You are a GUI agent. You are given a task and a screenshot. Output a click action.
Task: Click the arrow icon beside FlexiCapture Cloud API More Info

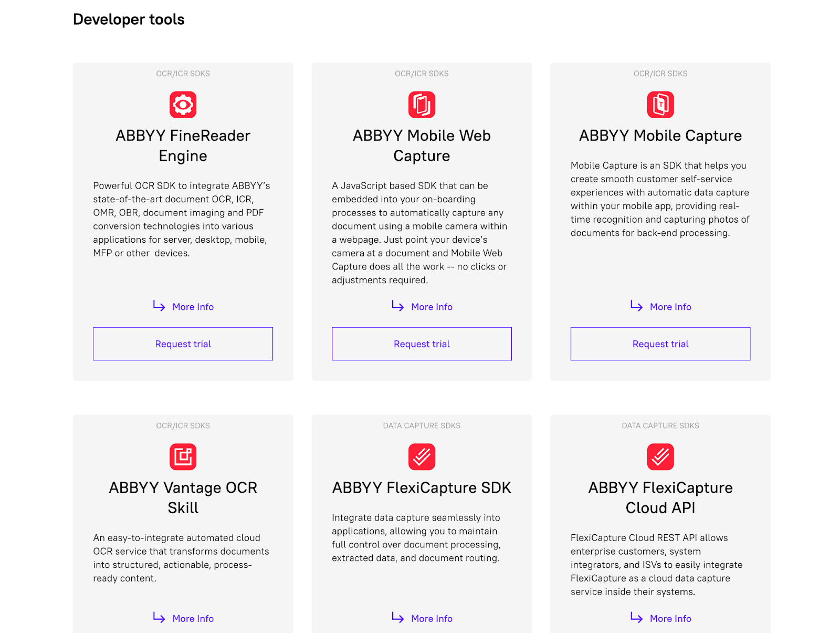pos(637,617)
